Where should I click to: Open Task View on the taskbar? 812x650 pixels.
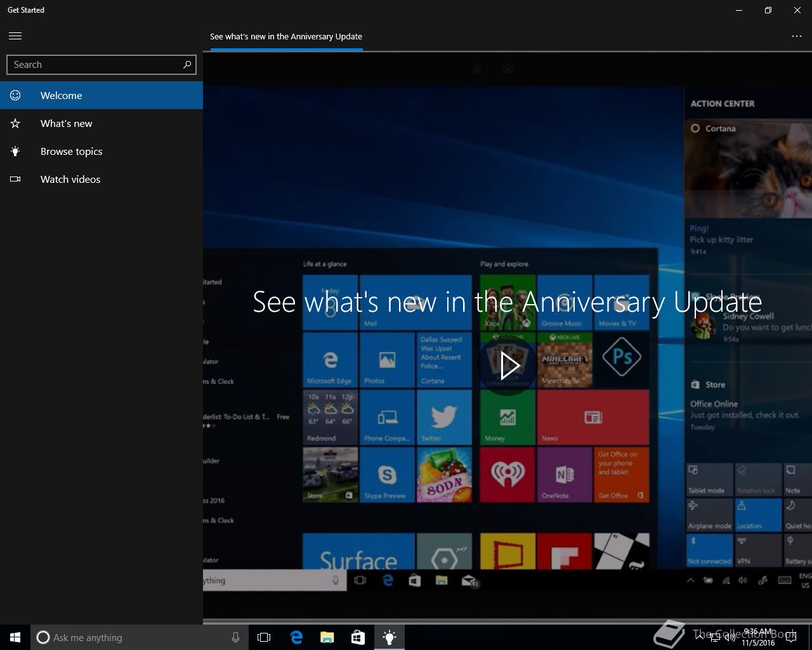[264, 637]
